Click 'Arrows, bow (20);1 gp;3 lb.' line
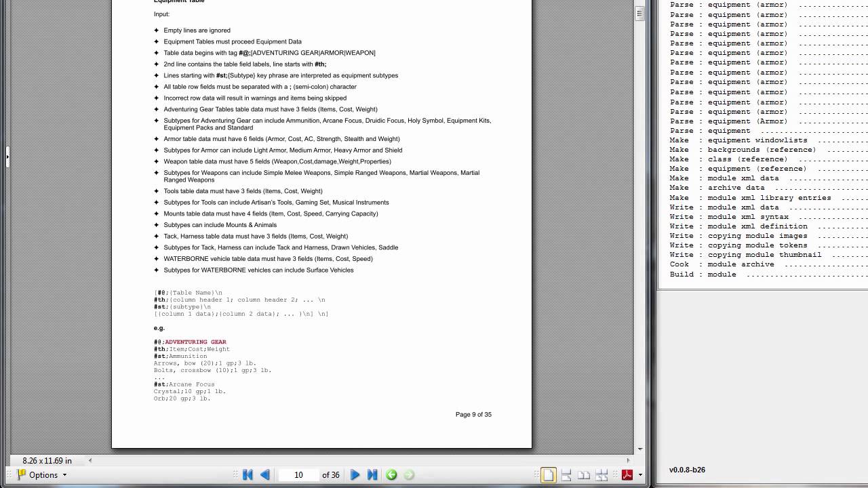 (x=205, y=363)
